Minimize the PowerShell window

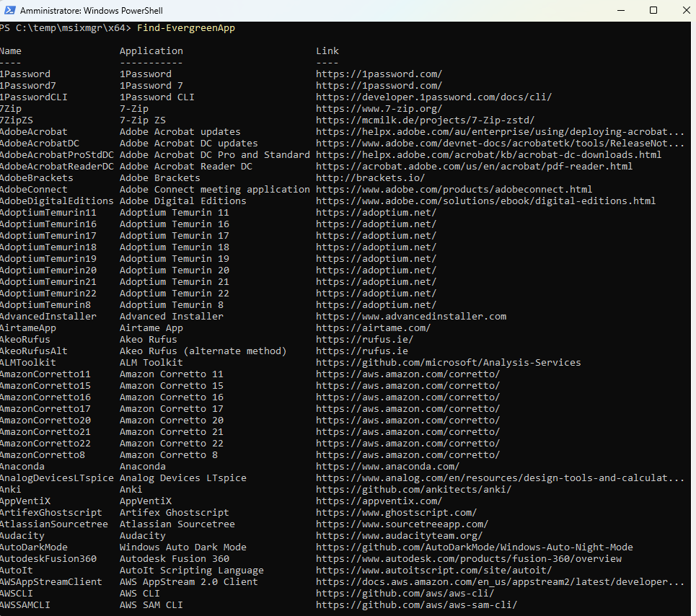point(621,10)
